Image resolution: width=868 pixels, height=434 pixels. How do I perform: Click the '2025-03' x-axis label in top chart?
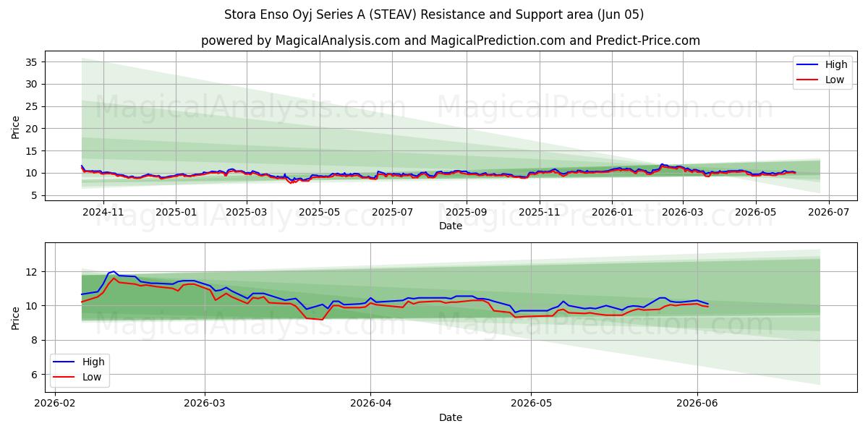click(x=247, y=213)
